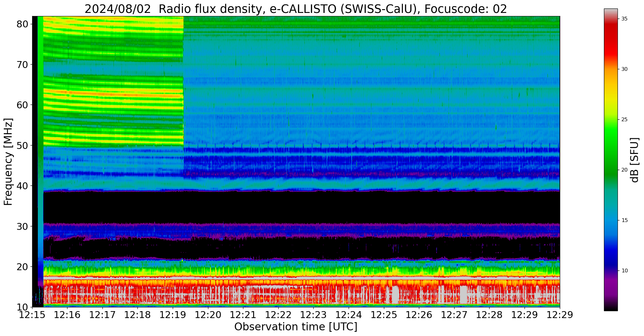644x336 pixels.
Task: Click the 10 MHz frequency tick label
Action: (x=22, y=307)
